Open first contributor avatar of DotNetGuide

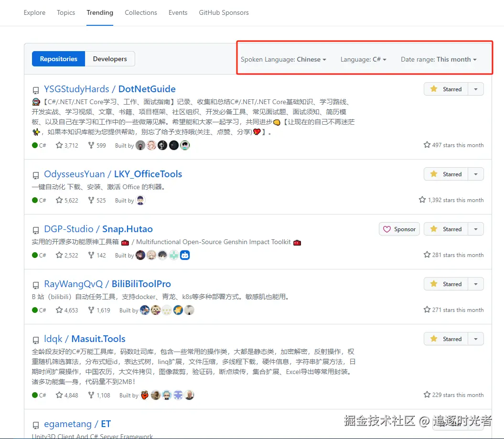(x=140, y=145)
